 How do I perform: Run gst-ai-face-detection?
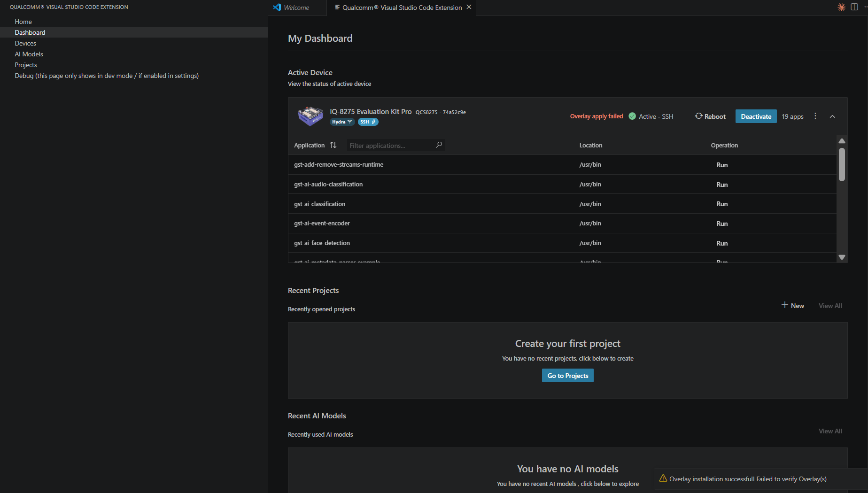[722, 244]
